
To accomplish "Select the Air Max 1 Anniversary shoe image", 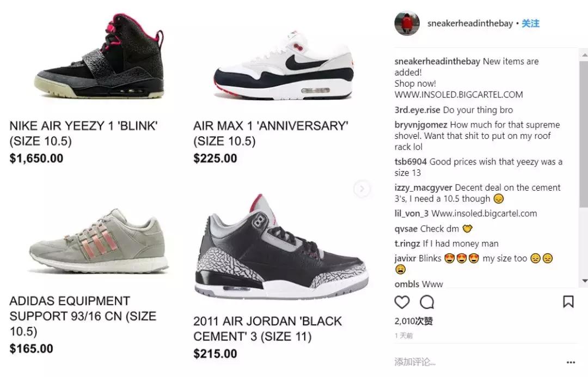I will pyautogui.click(x=284, y=65).
